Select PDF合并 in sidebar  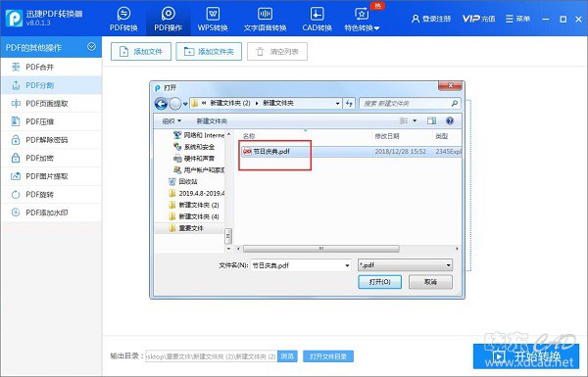(x=51, y=67)
